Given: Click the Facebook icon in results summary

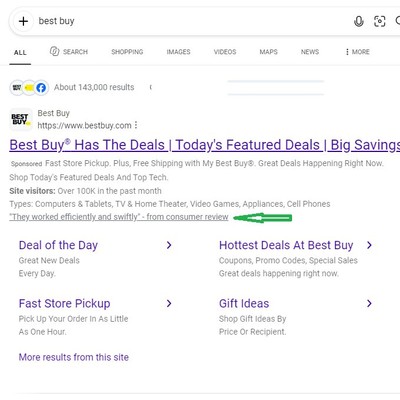Looking at the screenshot, I should tap(41, 88).
